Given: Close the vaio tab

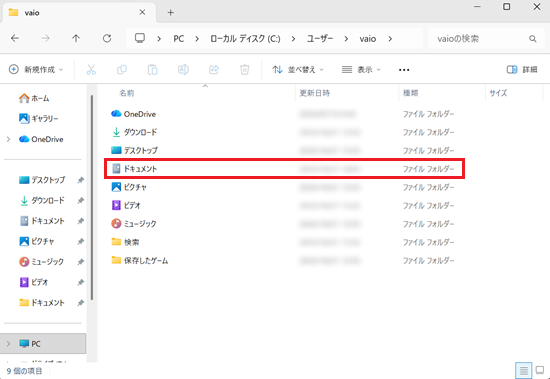Looking at the screenshot, I should point(142,12).
